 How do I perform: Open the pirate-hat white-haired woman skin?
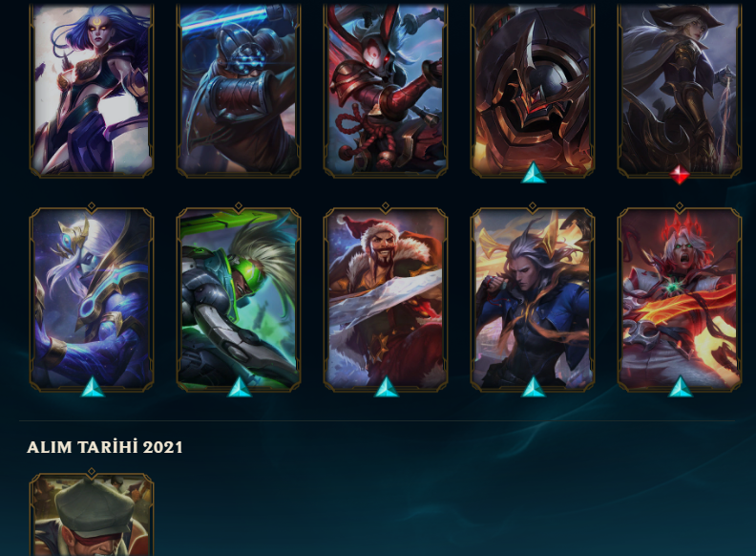(x=680, y=90)
